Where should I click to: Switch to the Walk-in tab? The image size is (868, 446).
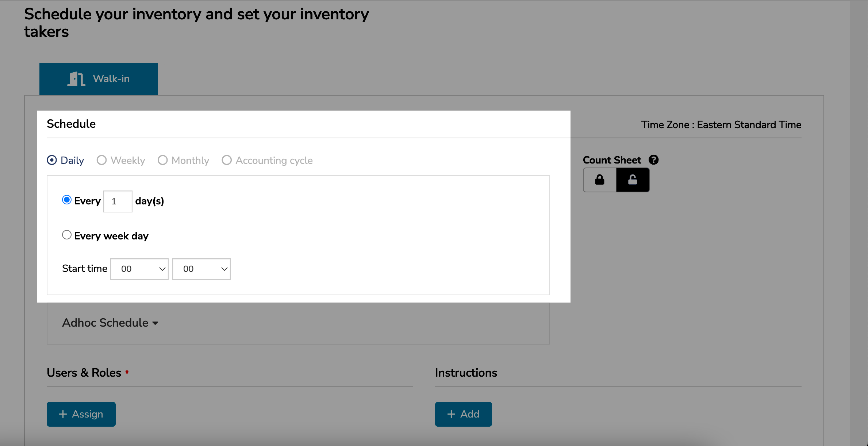coord(99,78)
